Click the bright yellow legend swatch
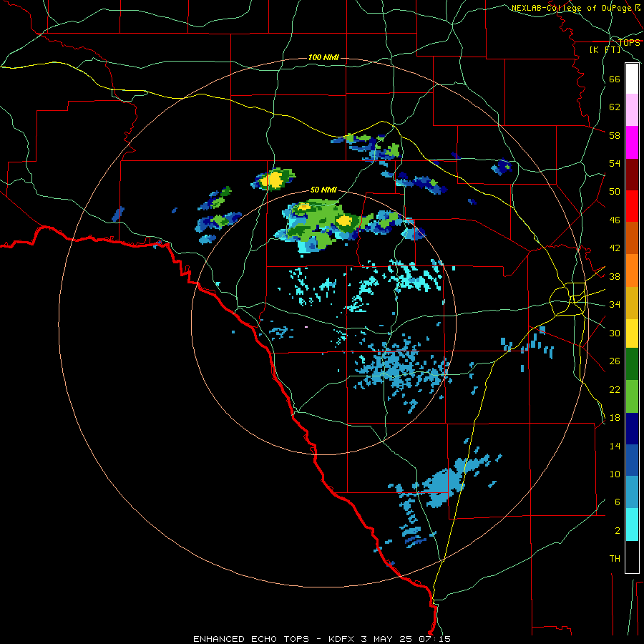The image size is (644, 644). pyautogui.click(x=632, y=333)
